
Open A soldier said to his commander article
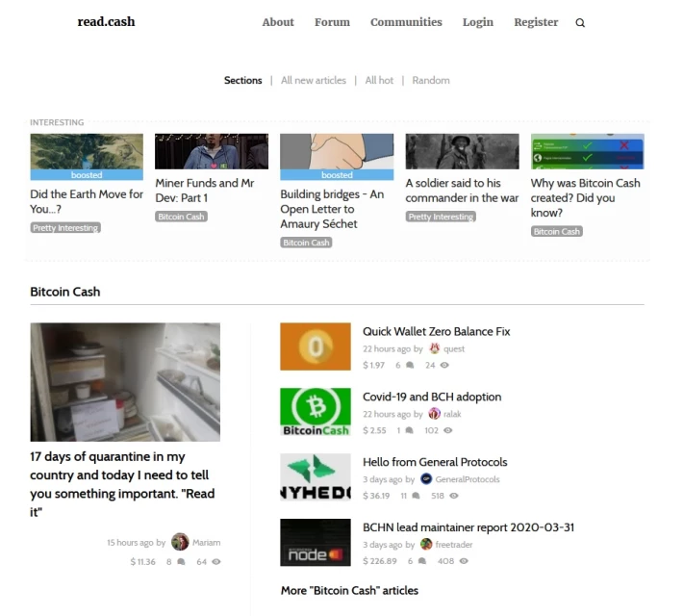[x=462, y=191]
